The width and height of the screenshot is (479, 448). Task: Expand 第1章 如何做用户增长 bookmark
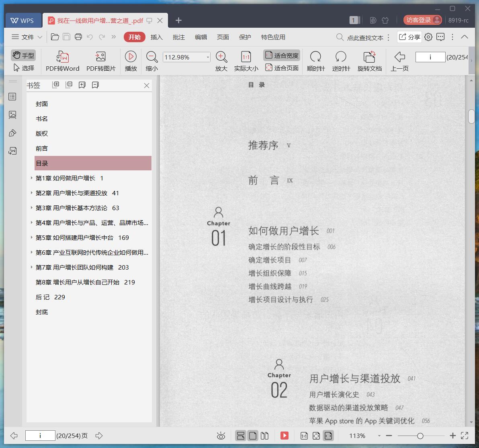pos(31,178)
